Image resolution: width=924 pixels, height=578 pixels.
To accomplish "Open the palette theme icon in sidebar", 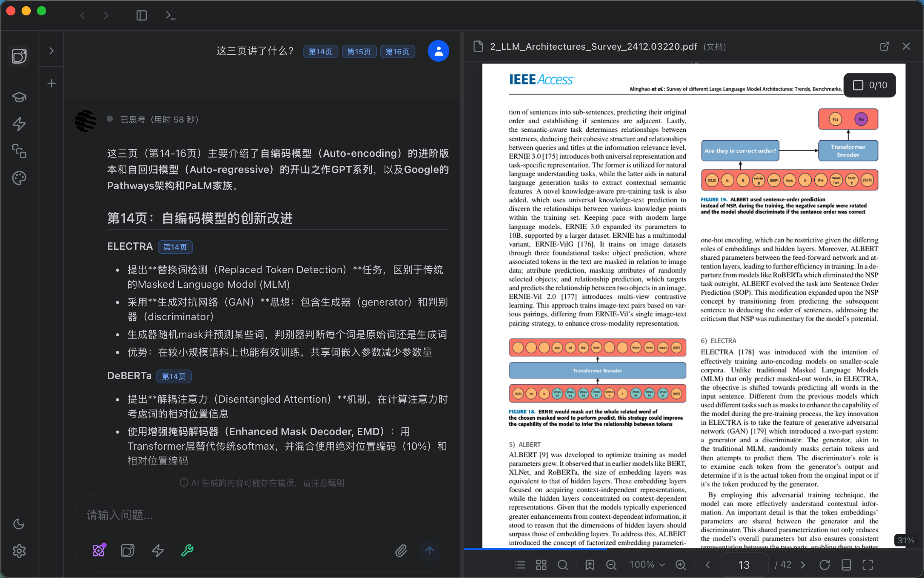I will pos(19,178).
